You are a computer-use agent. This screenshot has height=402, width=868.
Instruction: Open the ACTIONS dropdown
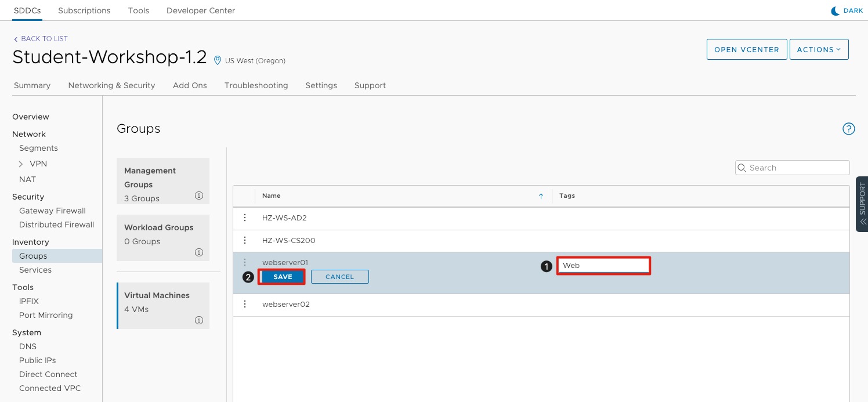pyautogui.click(x=819, y=50)
